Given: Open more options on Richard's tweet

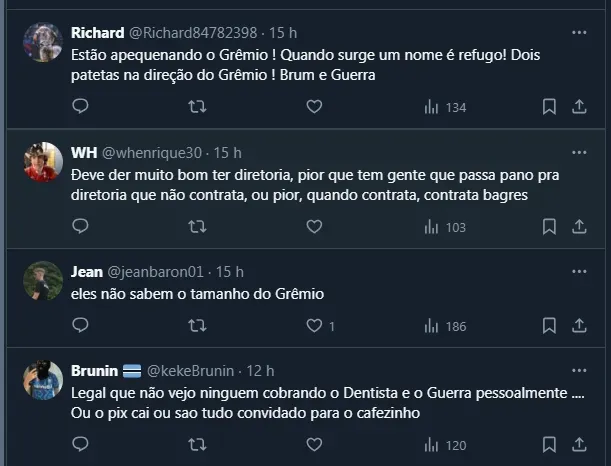Looking at the screenshot, I should pyautogui.click(x=579, y=33).
